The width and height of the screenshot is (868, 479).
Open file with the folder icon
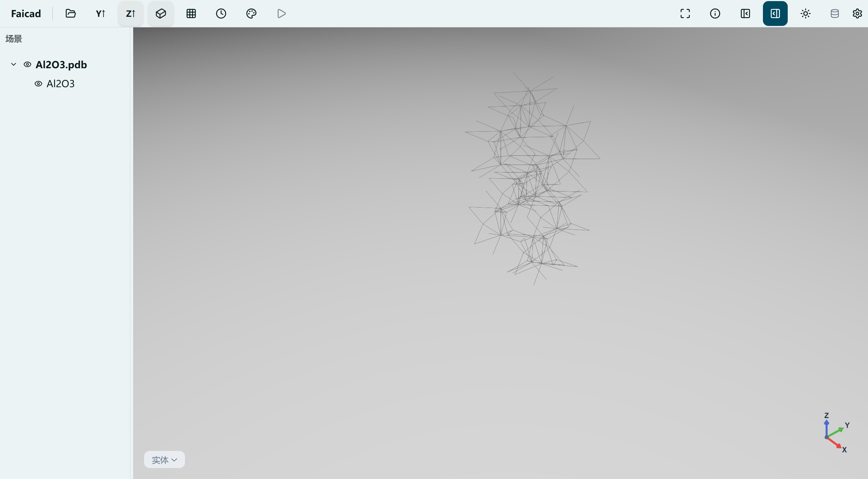pos(70,13)
